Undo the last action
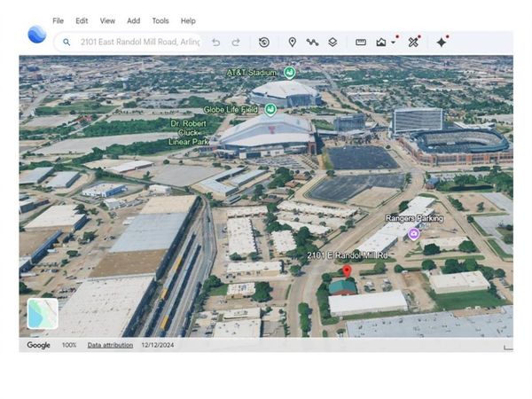Image resolution: width=532 pixels, height=399 pixels. pos(215,43)
